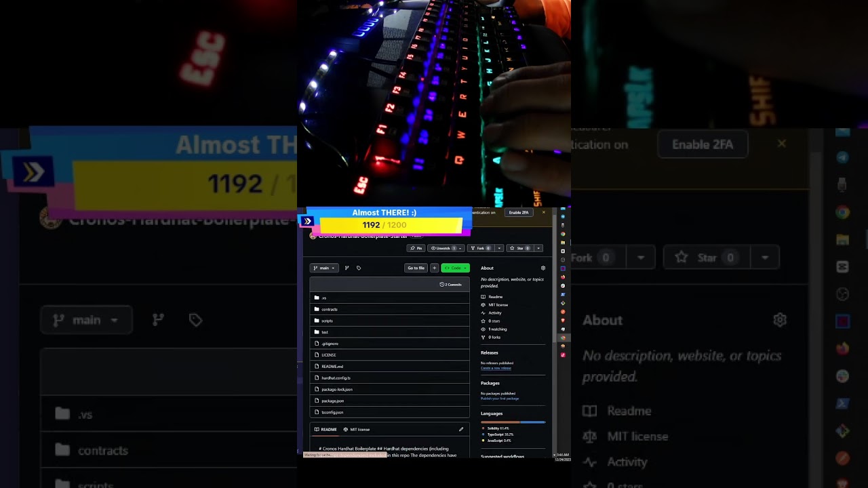The height and width of the screenshot is (488, 868).
Task: Click the 0 forks link
Action: pyautogui.click(x=491, y=338)
